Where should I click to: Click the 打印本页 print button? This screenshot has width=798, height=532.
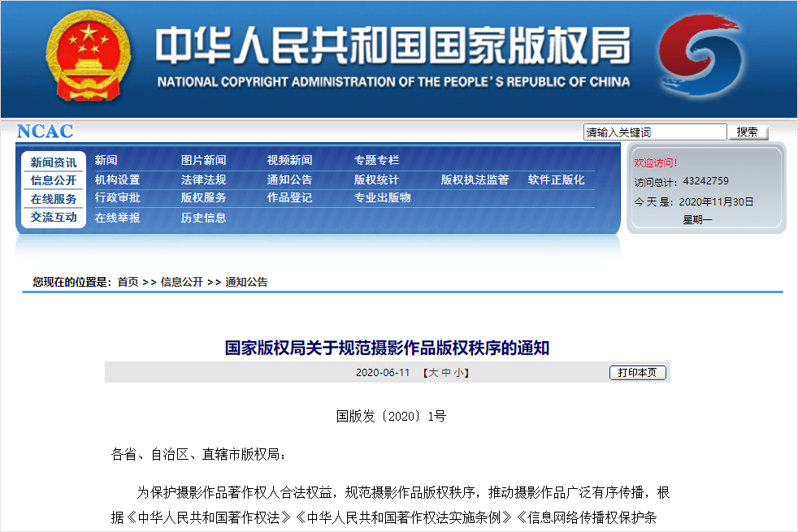[x=638, y=373]
